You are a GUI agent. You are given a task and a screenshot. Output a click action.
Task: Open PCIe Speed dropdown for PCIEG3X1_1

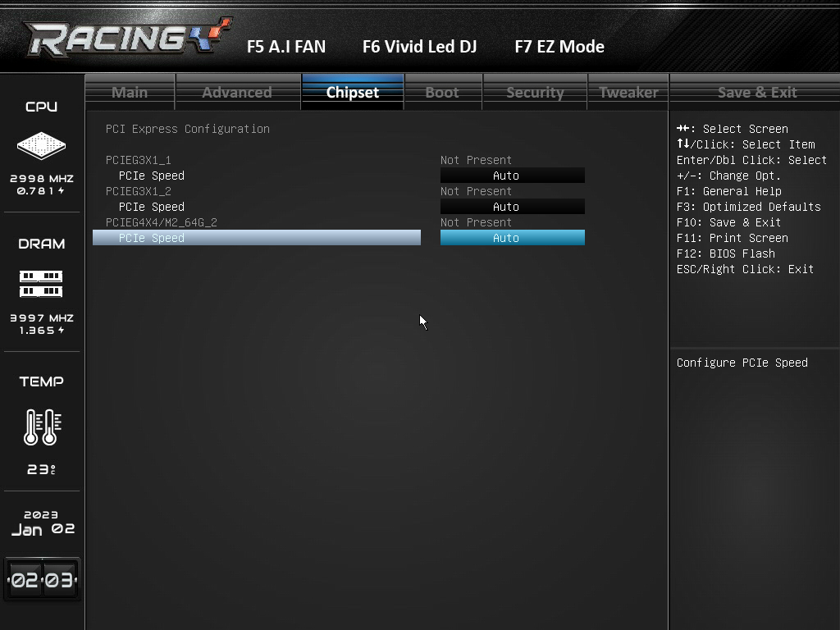(512, 176)
